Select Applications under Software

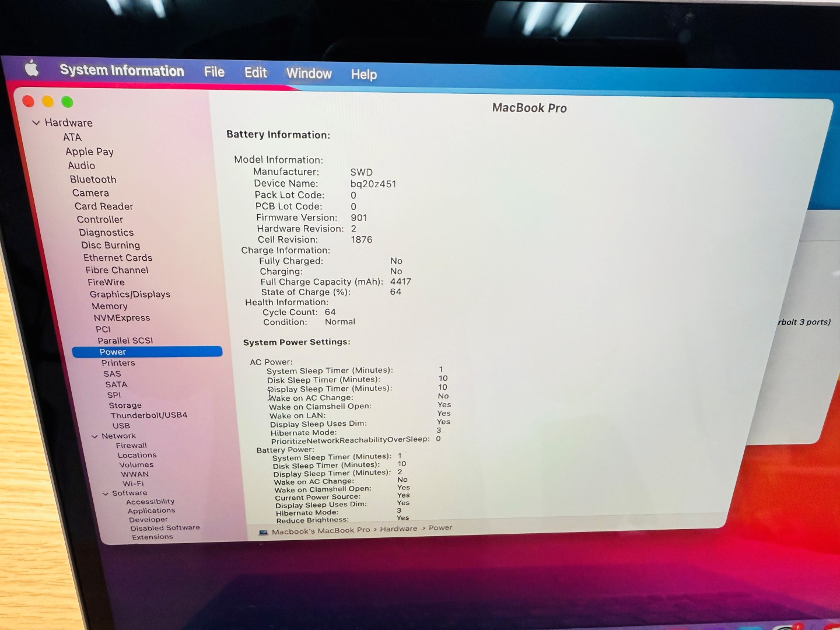point(151,511)
